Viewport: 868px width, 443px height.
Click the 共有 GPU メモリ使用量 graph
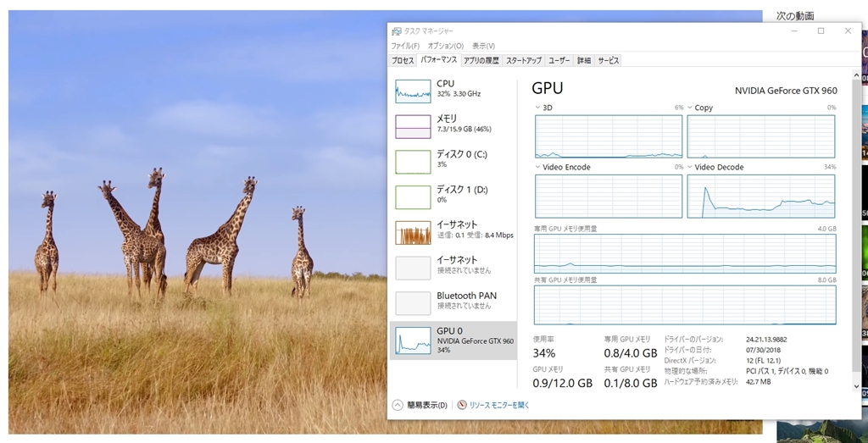pos(685,305)
